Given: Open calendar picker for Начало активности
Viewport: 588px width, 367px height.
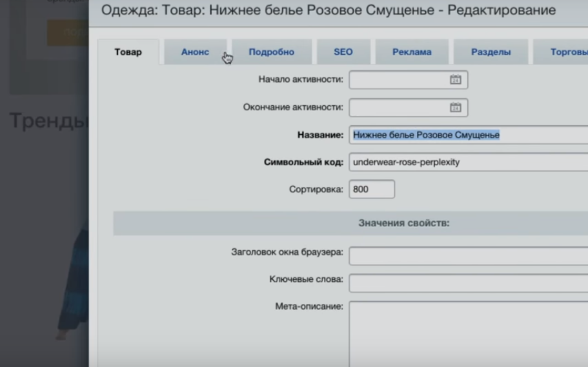Looking at the screenshot, I should tap(455, 80).
